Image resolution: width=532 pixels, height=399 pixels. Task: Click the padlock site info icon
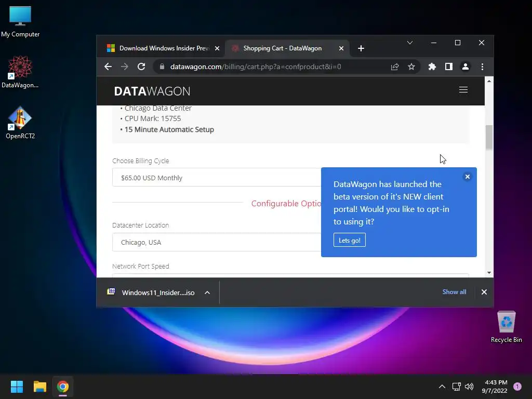pos(162,67)
